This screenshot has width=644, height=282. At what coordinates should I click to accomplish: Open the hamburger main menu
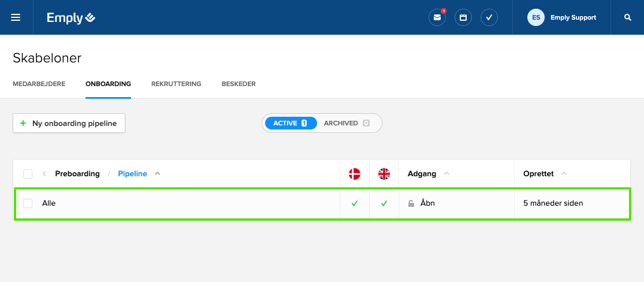(16, 17)
